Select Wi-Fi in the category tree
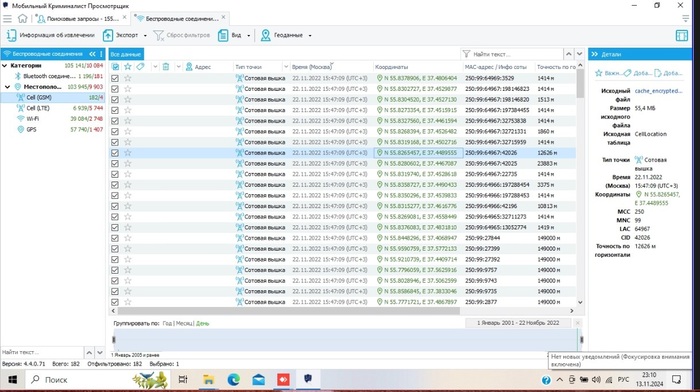Screen dimensions: 700x392 [x=33, y=119]
